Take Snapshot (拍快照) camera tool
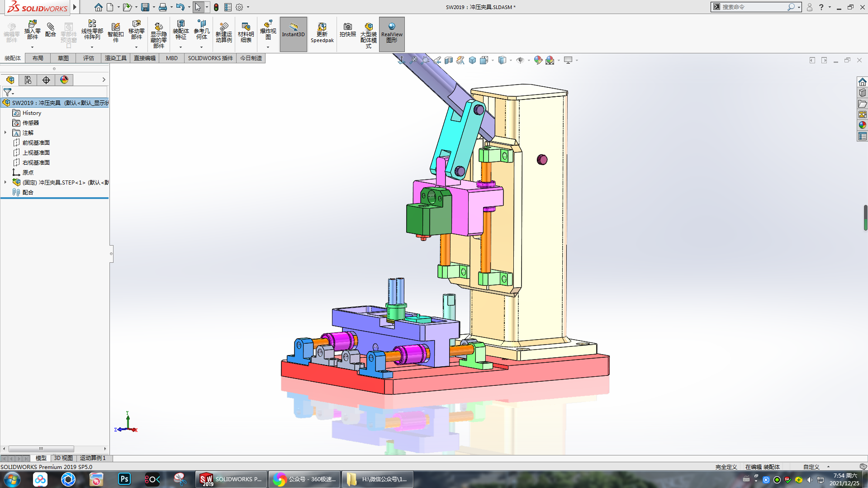868x488 pixels. (347, 30)
